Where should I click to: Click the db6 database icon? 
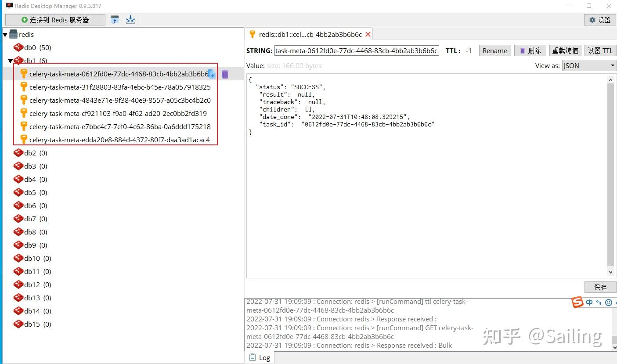(18, 205)
